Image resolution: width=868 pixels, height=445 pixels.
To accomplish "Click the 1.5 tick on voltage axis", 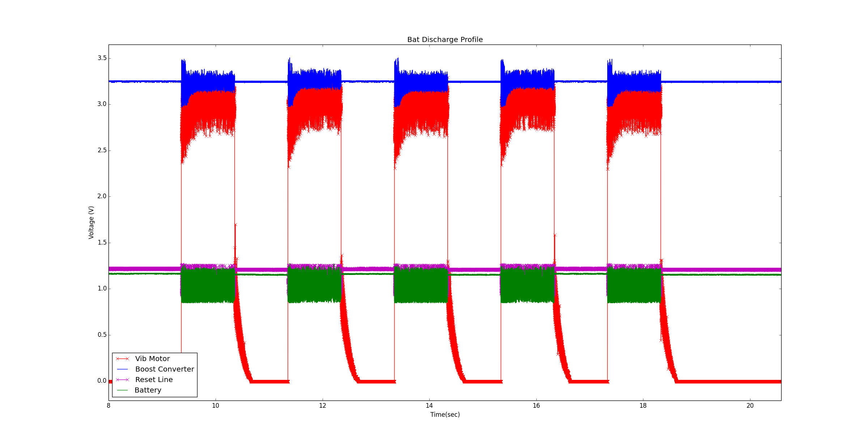I will pyautogui.click(x=102, y=243).
